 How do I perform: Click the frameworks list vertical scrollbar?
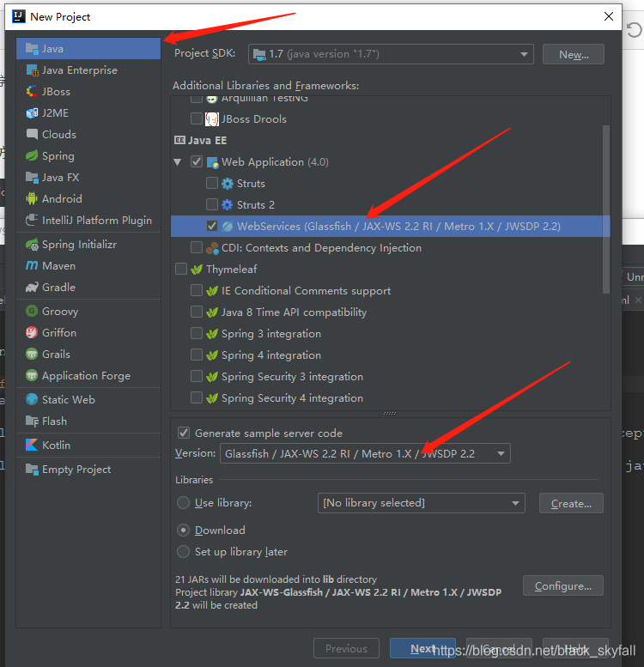click(605, 209)
